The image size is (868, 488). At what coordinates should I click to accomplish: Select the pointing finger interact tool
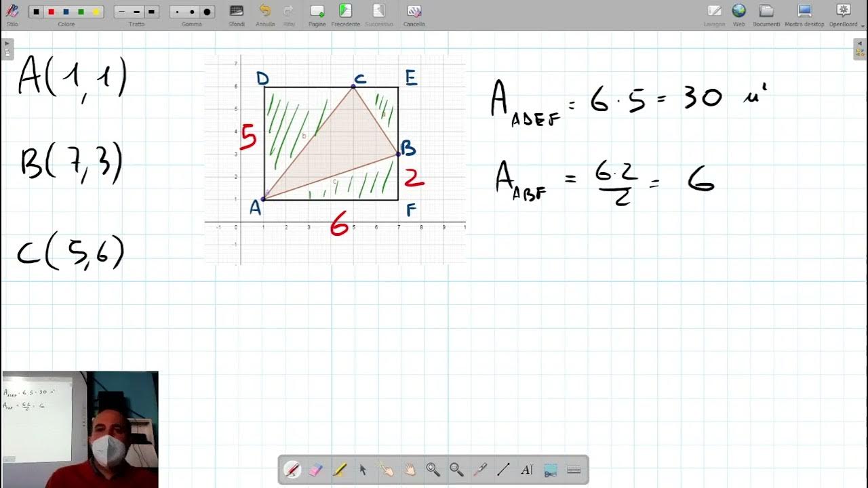(386, 469)
